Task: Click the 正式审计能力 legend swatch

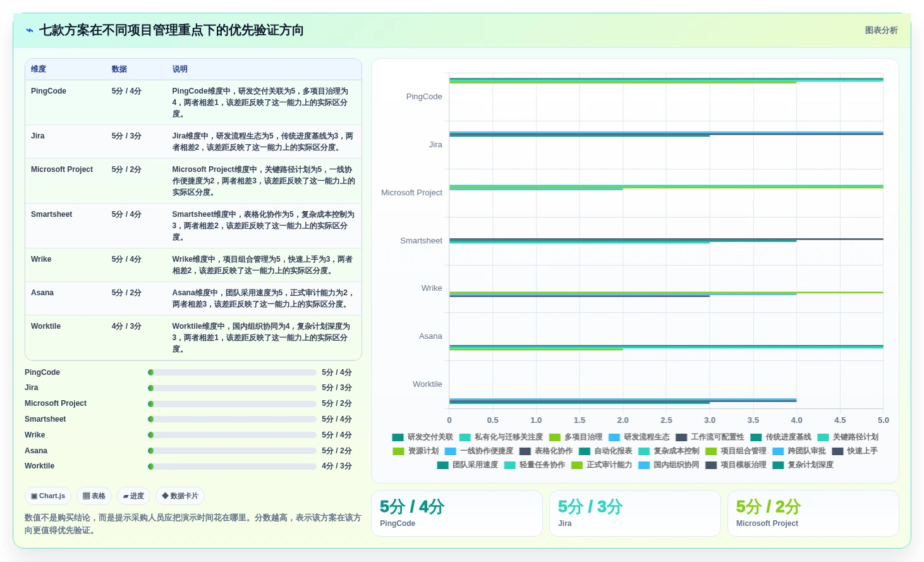Action: tap(576, 465)
